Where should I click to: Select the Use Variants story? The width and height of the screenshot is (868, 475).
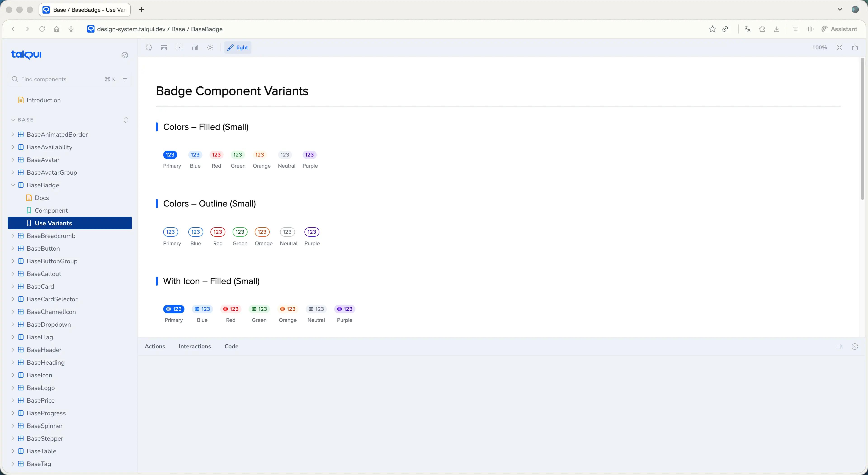(70, 223)
